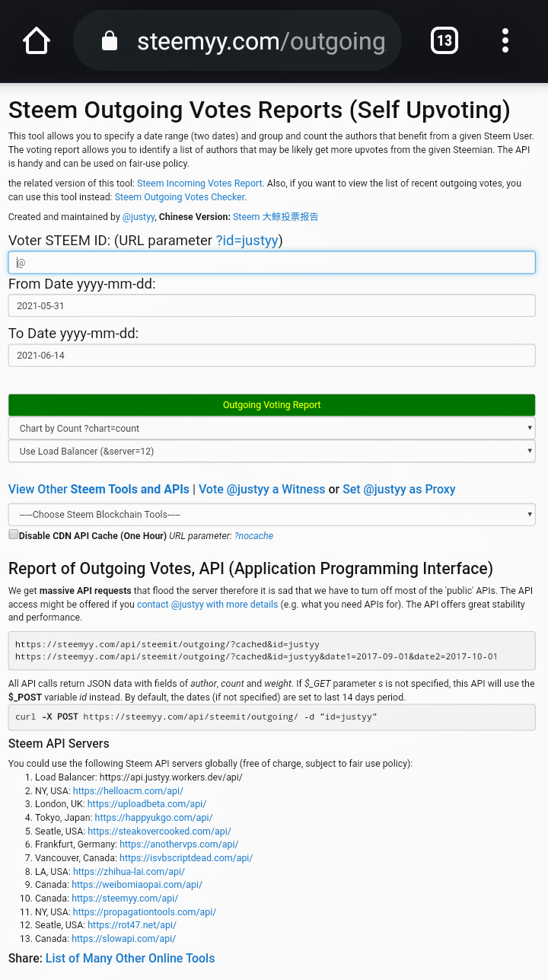Expand the Chart by Count dropdown

click(272, 428)
